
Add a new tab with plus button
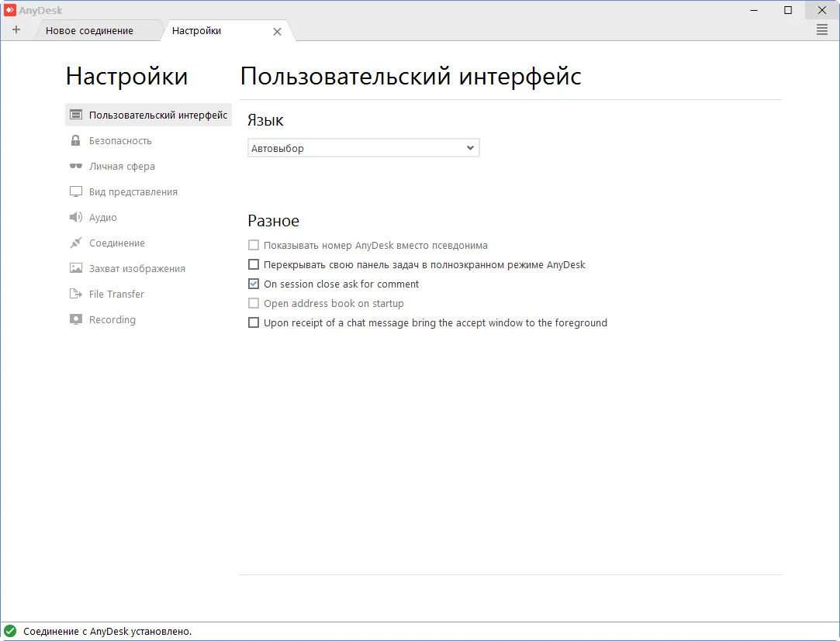click(16, 30)
